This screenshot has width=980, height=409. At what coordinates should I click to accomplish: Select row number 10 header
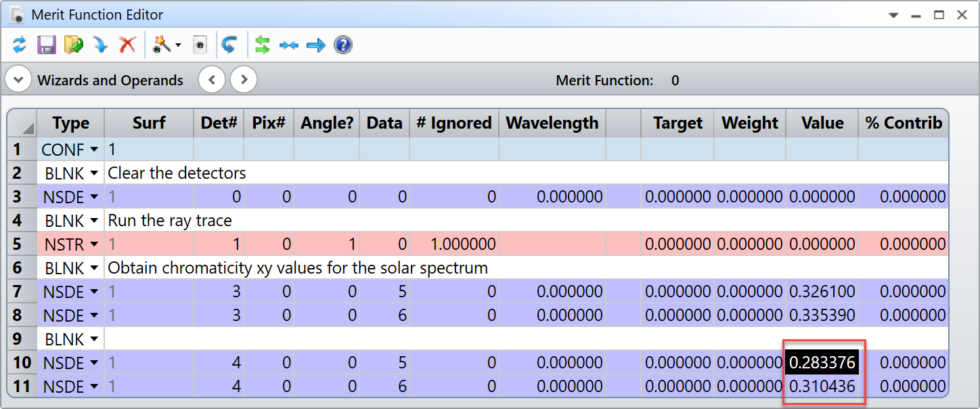(x=22, y=362)
